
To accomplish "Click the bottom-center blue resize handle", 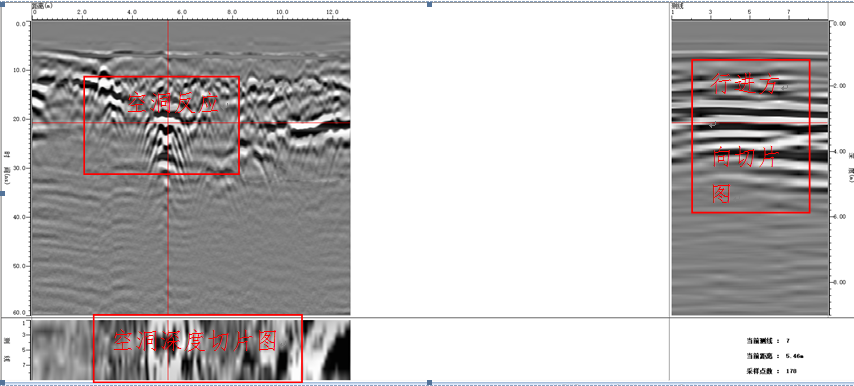I will coord(430,383).
